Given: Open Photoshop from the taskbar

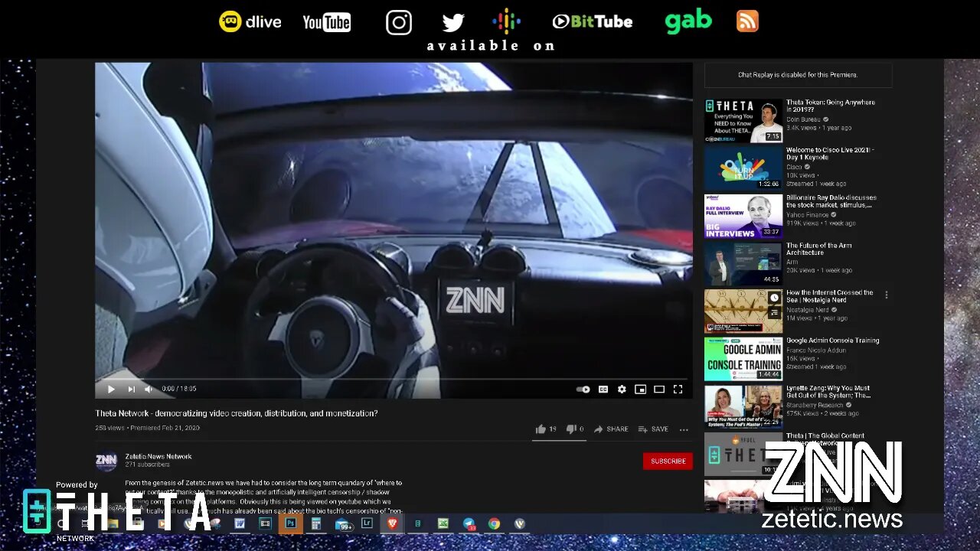Looking at the screenshot, I should 290,523.
